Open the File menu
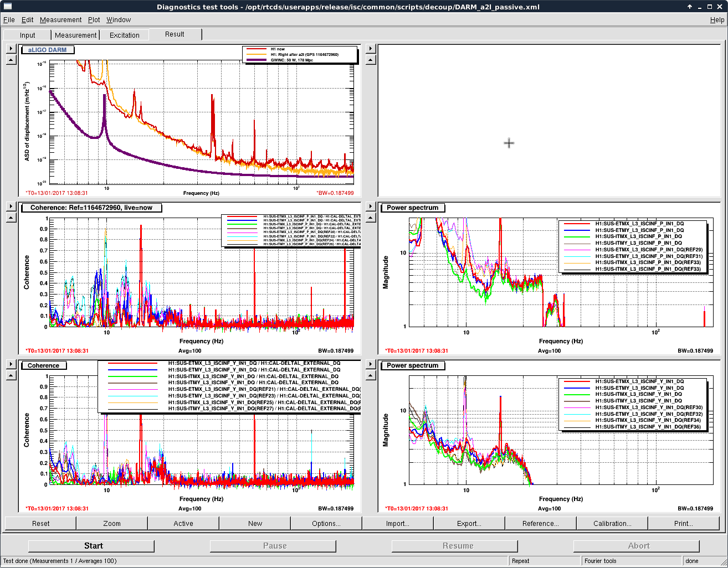 click(9, 19)
